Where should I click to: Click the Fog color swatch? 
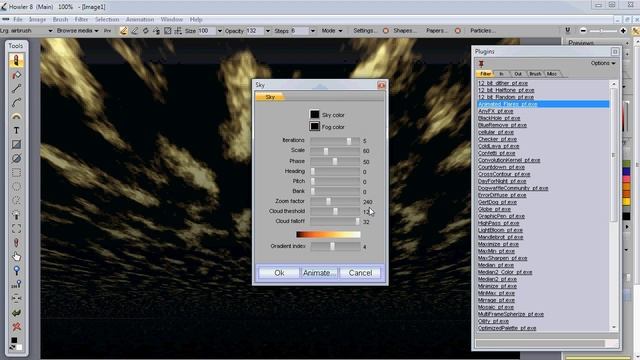314,126
